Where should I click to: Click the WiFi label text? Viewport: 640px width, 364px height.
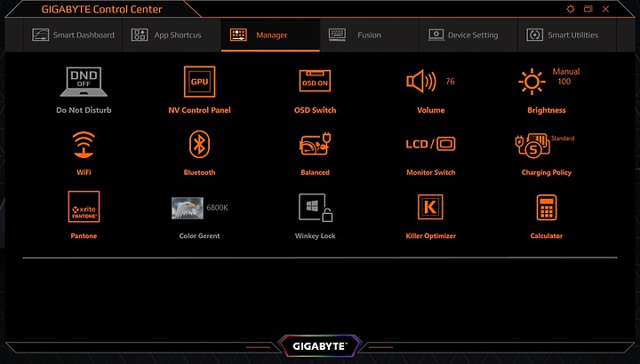click(x=84, y=172)
